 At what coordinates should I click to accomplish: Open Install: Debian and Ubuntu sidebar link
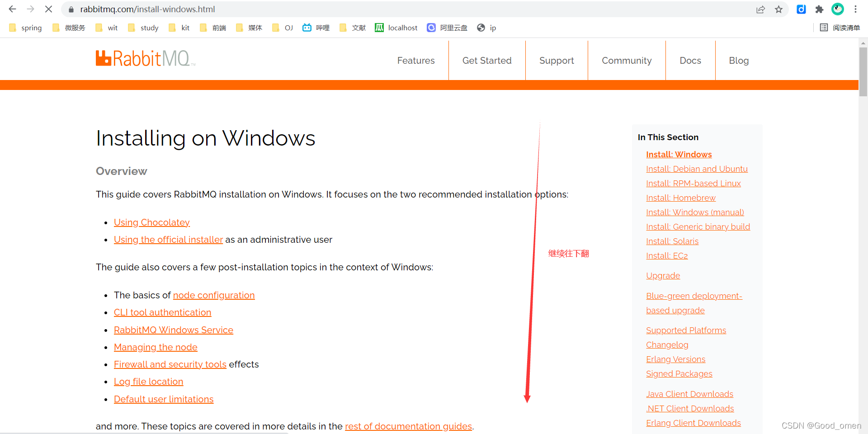[697, 169]
